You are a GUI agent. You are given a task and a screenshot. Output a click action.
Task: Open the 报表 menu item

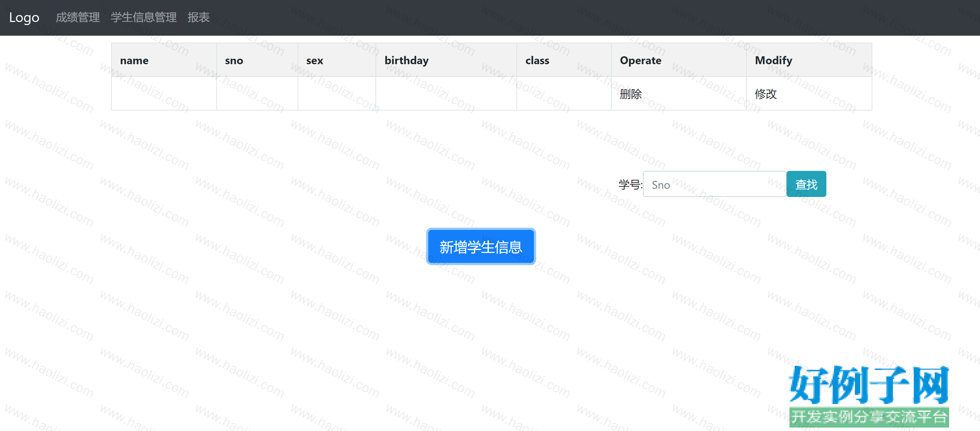click(x=198, y=18)
